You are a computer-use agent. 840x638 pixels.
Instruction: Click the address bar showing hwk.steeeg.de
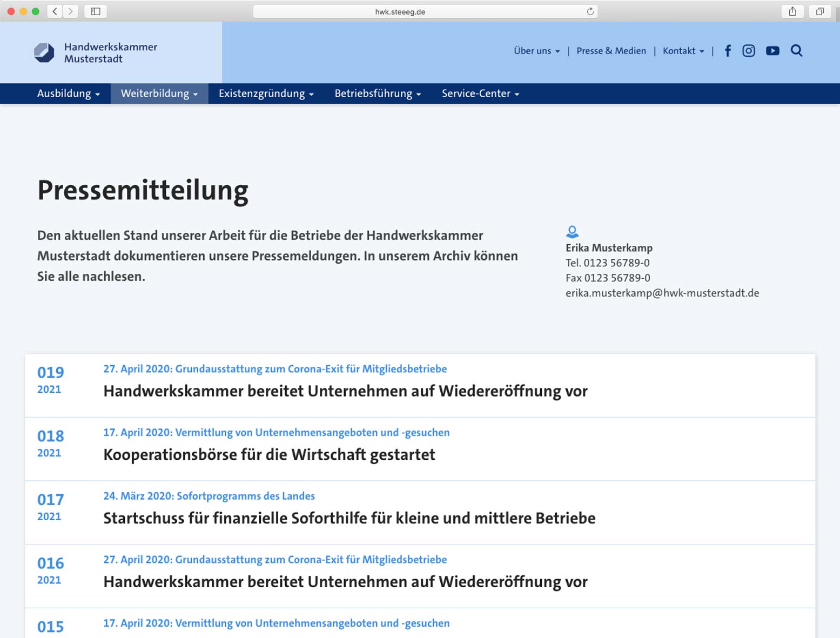pyautogui.click(x=400, y=11)
